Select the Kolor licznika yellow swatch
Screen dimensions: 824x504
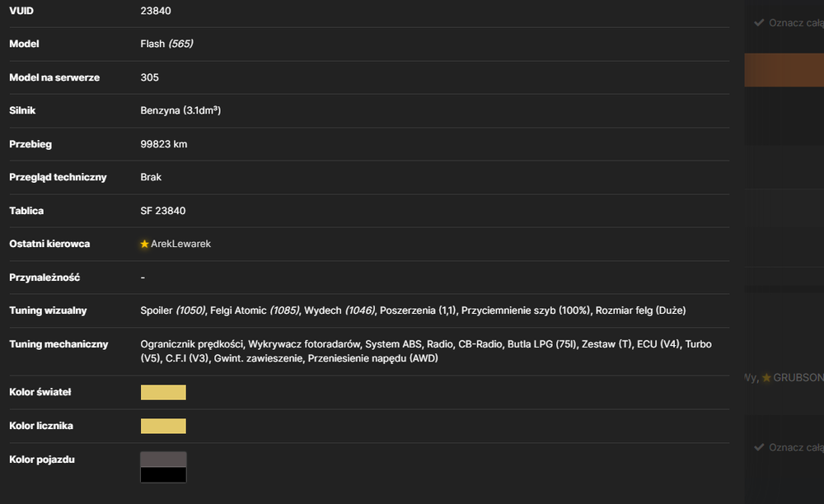(163, 426)
